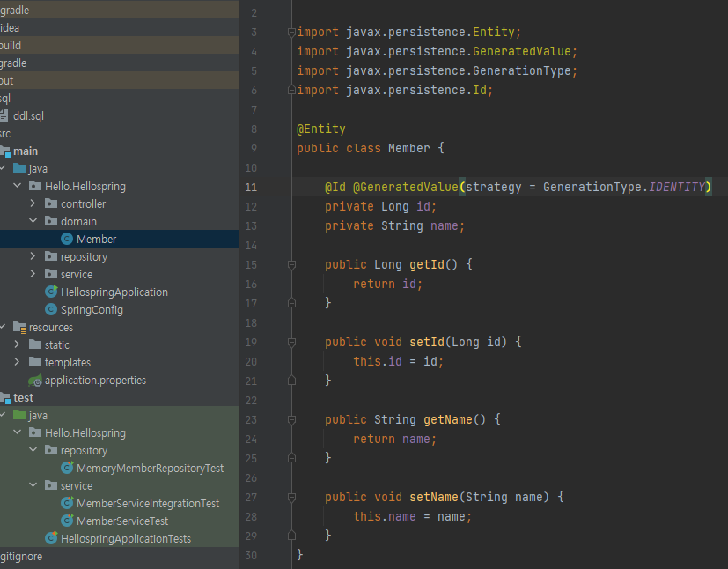
Task: Click the Member class name on line 9
Action: (x=409, y=148)
